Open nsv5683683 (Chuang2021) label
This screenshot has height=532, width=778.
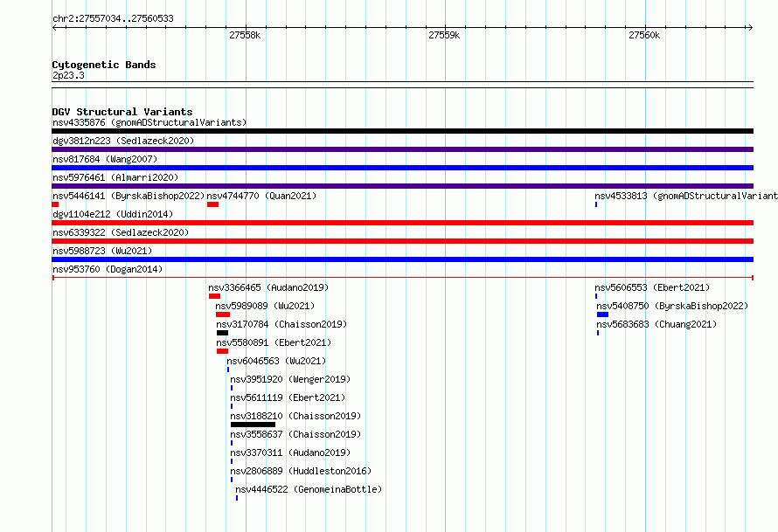(656, 324)
